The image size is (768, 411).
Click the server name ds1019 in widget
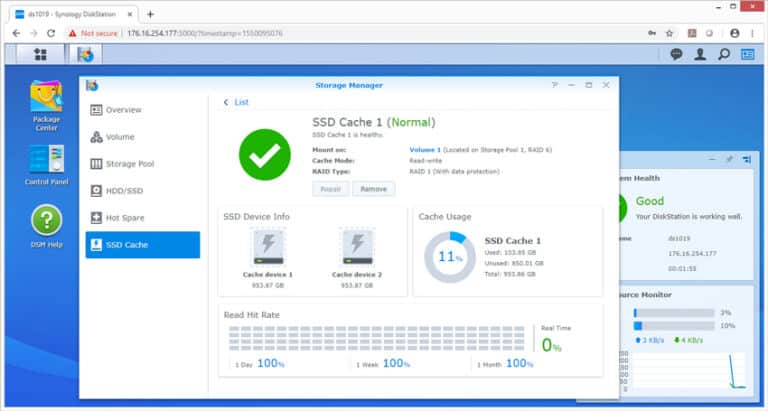679,239
